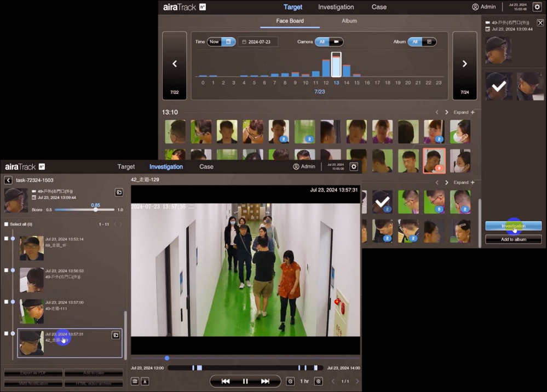Click the Add to album button
The image size is (547, 392).
click(513, 239)
